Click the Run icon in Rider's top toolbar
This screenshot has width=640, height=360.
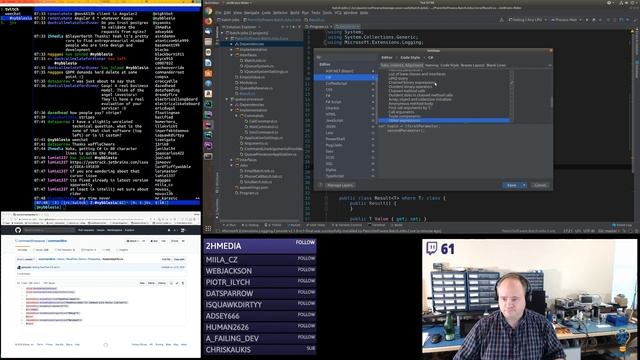587,20
